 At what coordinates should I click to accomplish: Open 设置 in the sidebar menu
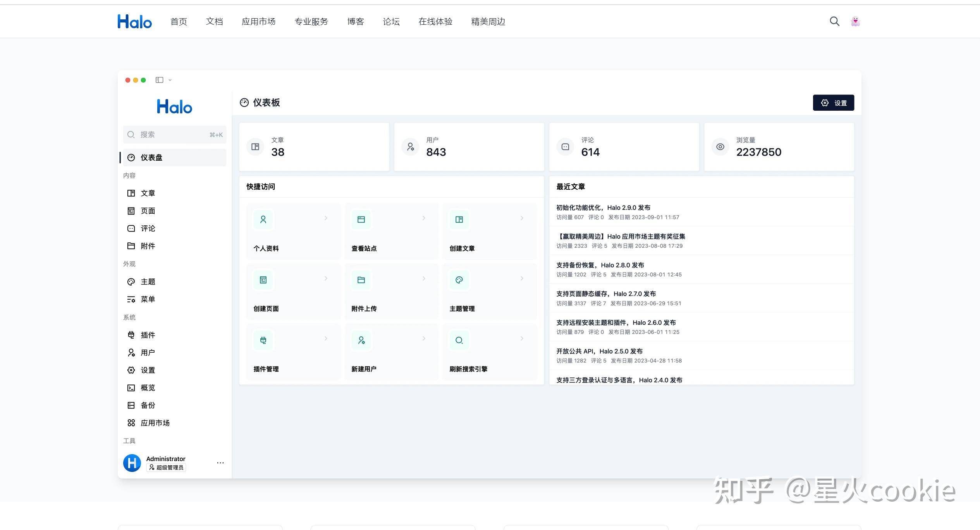pyautogui.click(x=175, y=370)
